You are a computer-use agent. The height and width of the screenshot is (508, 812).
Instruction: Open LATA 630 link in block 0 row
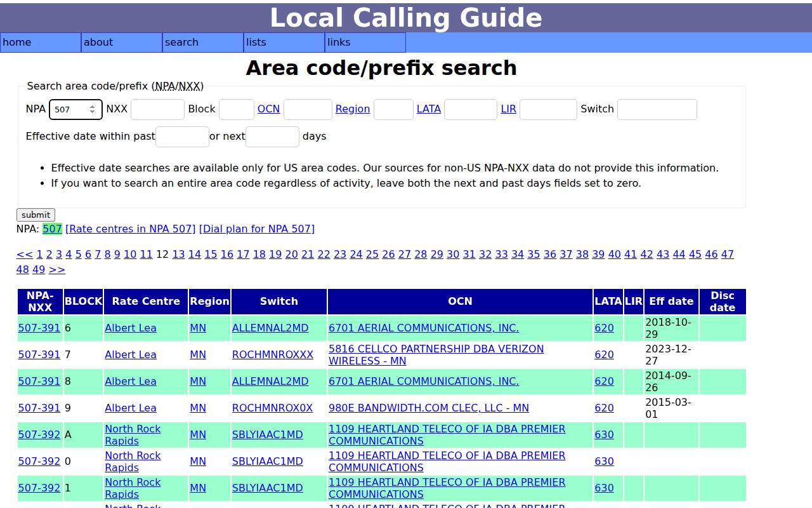(604, 462)
